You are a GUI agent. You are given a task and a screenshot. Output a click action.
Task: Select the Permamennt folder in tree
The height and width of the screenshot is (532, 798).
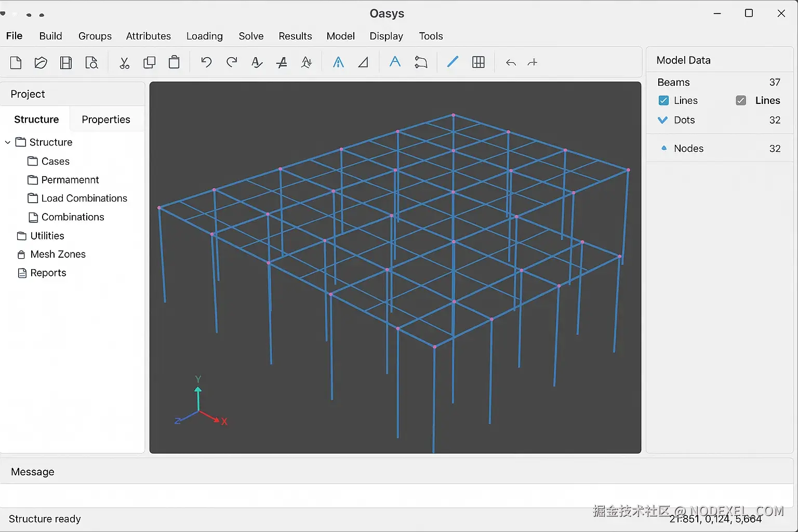coord(63,180)
